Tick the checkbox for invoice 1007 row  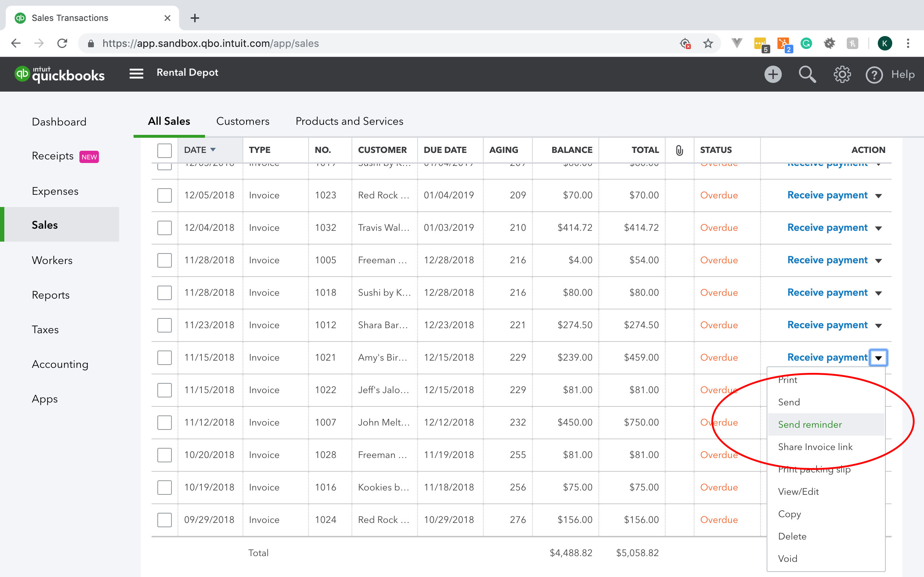[165, 422]
